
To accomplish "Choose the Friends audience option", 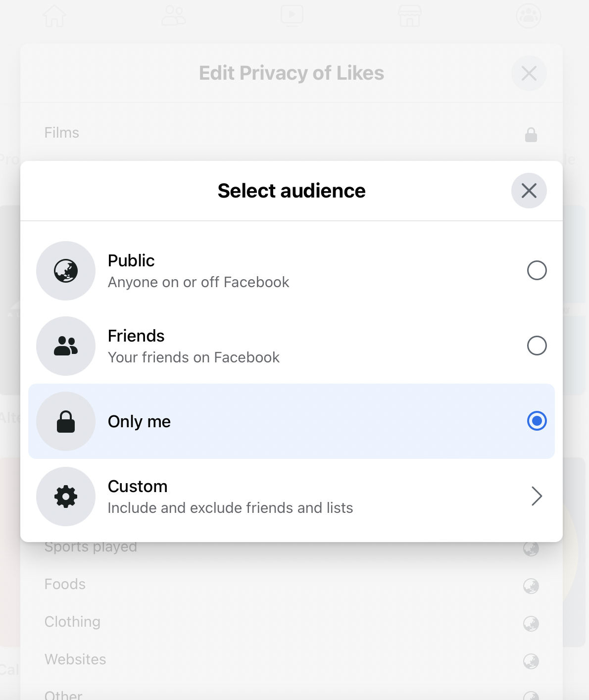I will (292, 346).
